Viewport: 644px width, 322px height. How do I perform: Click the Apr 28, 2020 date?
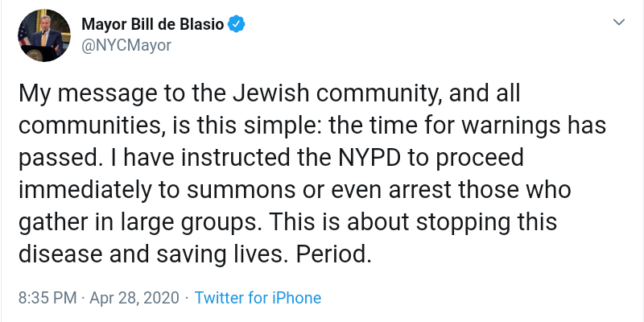pos(134,298)
